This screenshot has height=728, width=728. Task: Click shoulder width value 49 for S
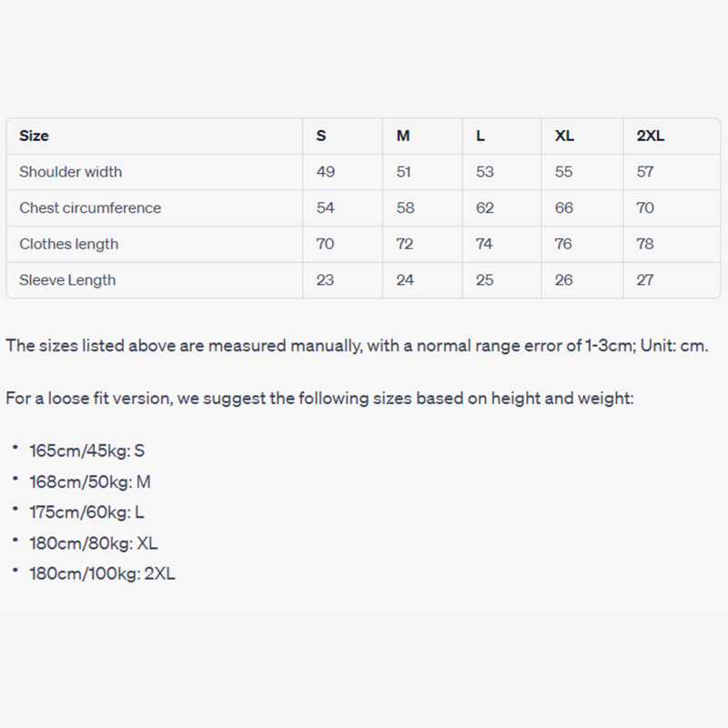click(325, 172)
